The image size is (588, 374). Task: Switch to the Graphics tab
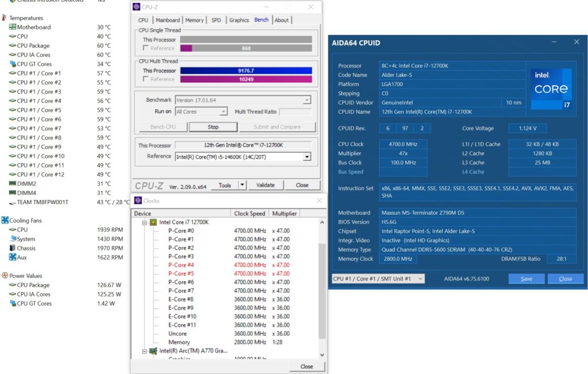[x=239, y=20]
